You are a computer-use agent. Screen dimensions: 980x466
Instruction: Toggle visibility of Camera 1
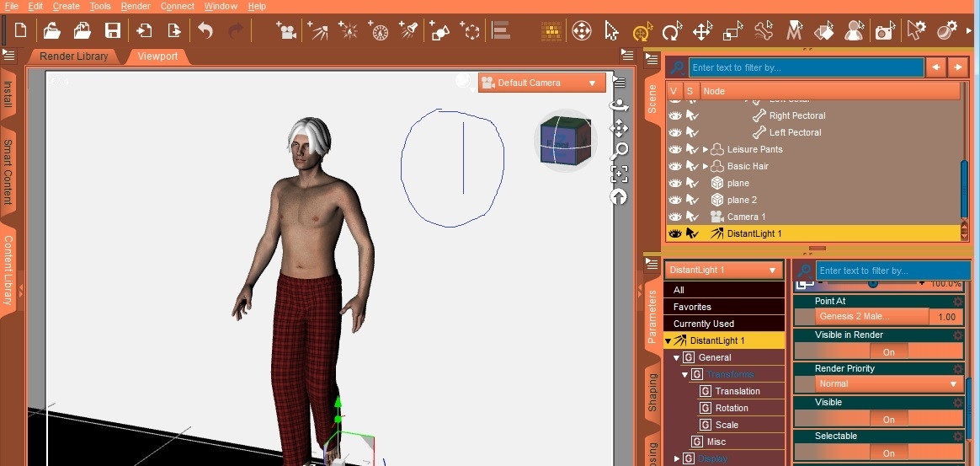674,217
